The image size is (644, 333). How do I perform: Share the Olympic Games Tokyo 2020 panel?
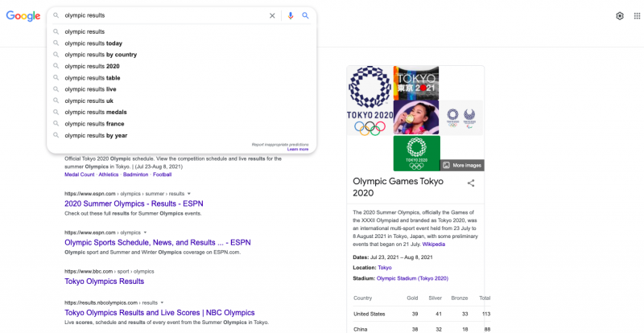(471, 183)
